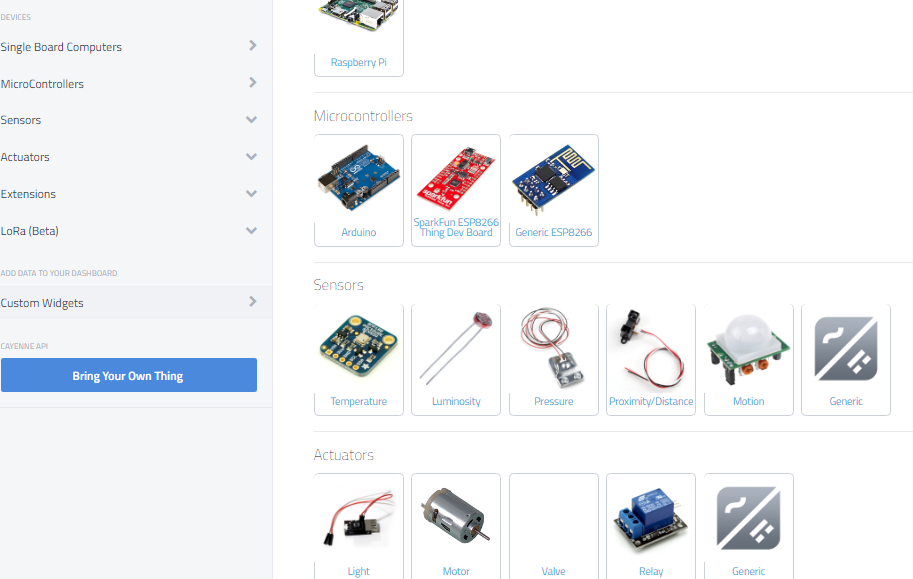Select the Relay module image
Viewport: 913px width, 579px height.
coord(651,520)
